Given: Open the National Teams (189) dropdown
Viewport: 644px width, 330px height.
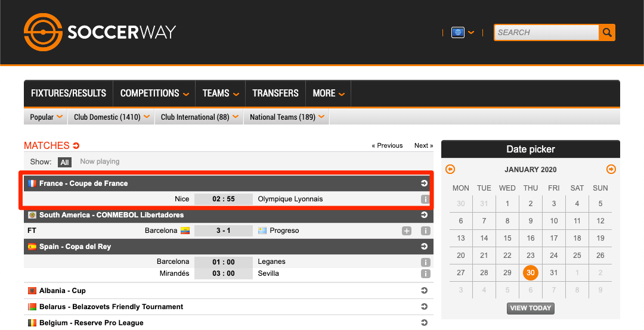Looking at the screenshot, I should (287, 117).
